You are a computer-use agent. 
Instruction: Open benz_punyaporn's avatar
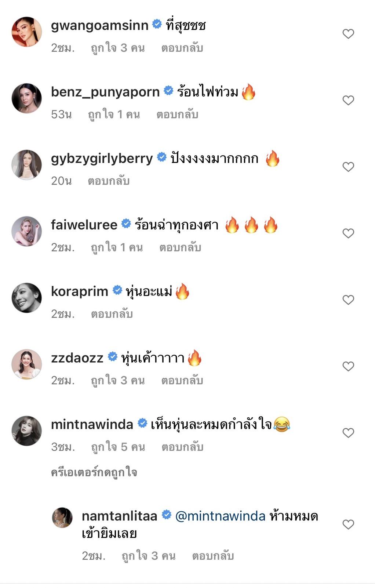(x=27, y=98)
